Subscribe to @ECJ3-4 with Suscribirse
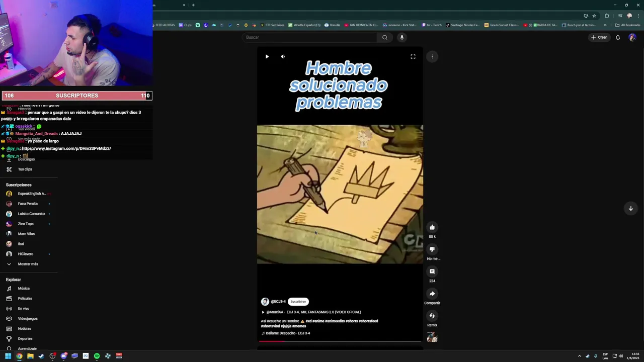Image resolution: width=644 pixels, height=362 pixels. pyautogui.click(x=298, y=302)
